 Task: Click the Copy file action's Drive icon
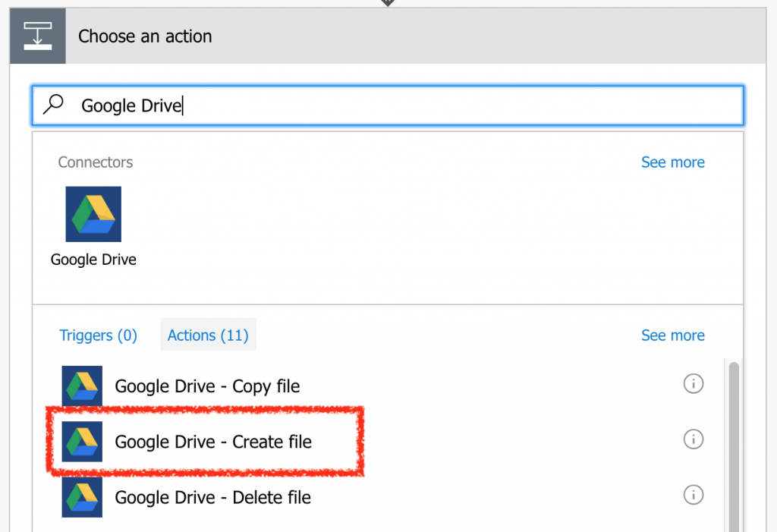point(82,386)
